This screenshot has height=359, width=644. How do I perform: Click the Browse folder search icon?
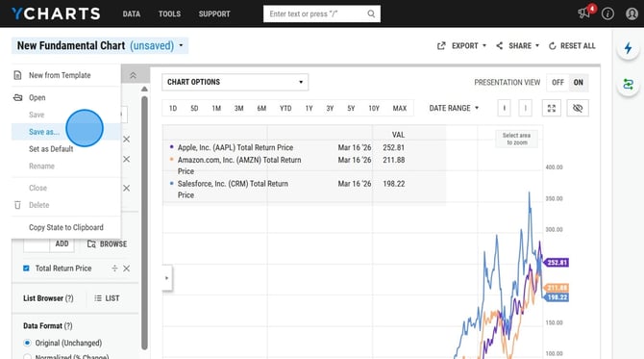(x=91, y=244)
